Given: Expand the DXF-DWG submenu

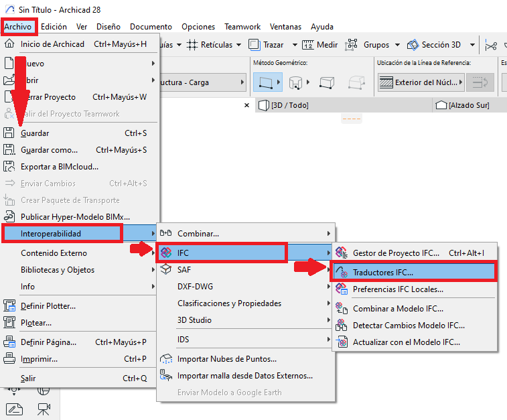Looking at the screenshot, I should (194, 286).
